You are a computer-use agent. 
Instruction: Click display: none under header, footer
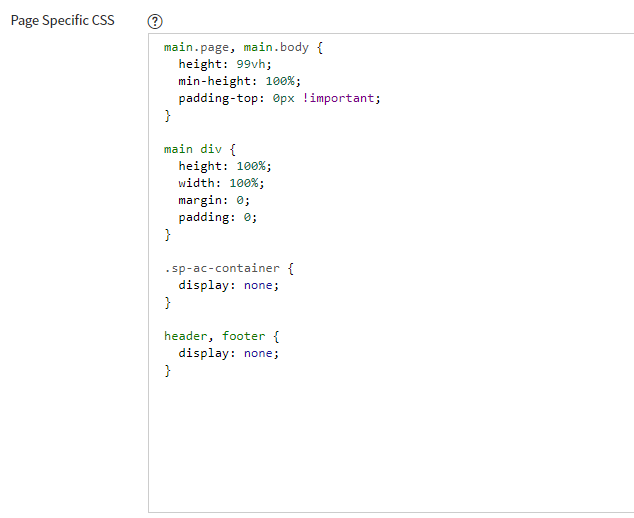228,353
